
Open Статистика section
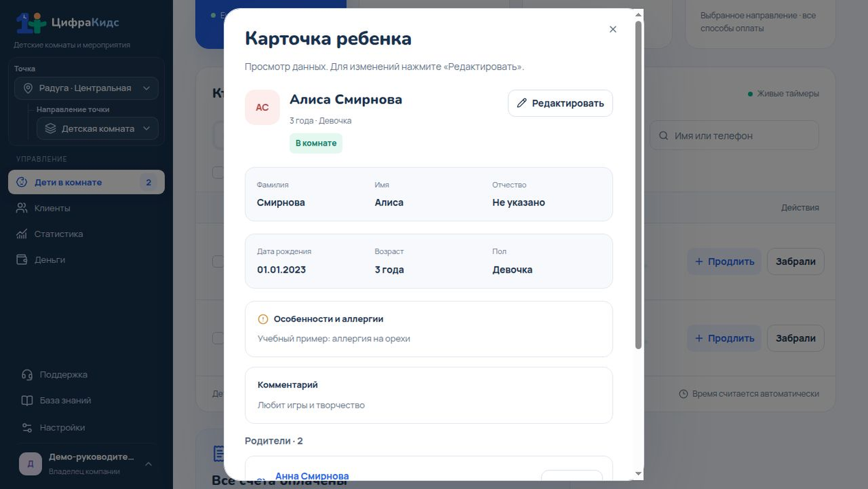pyautogui.click(x=86, y=234)
